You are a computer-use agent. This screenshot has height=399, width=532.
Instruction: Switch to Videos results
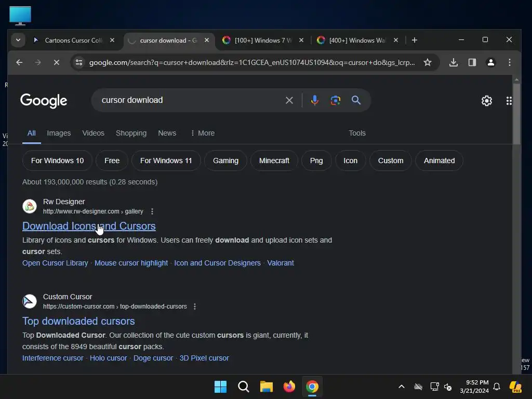tap(94, 134)
